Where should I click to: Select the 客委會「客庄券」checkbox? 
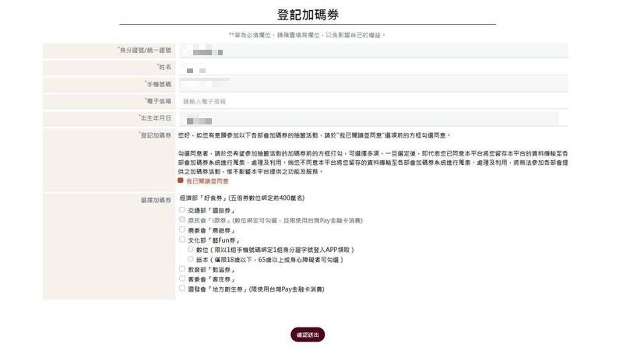point(182,278)
